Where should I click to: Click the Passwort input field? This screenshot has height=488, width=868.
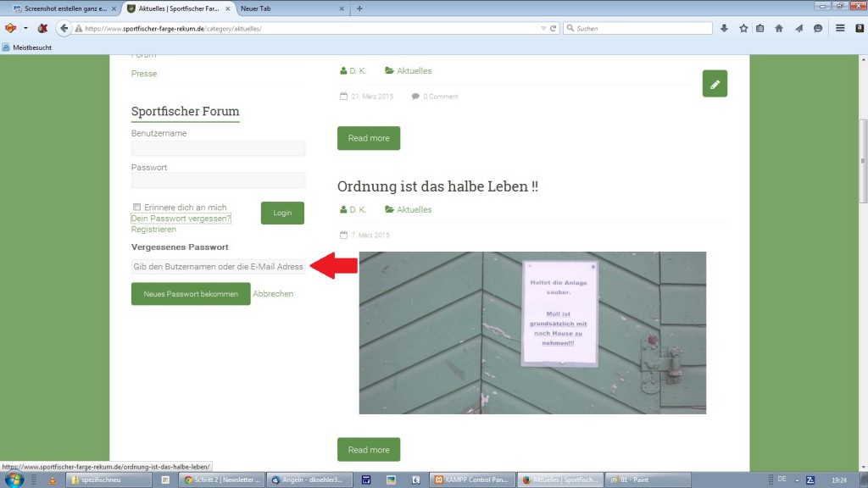pyautogui.click(x=218, y=180)
